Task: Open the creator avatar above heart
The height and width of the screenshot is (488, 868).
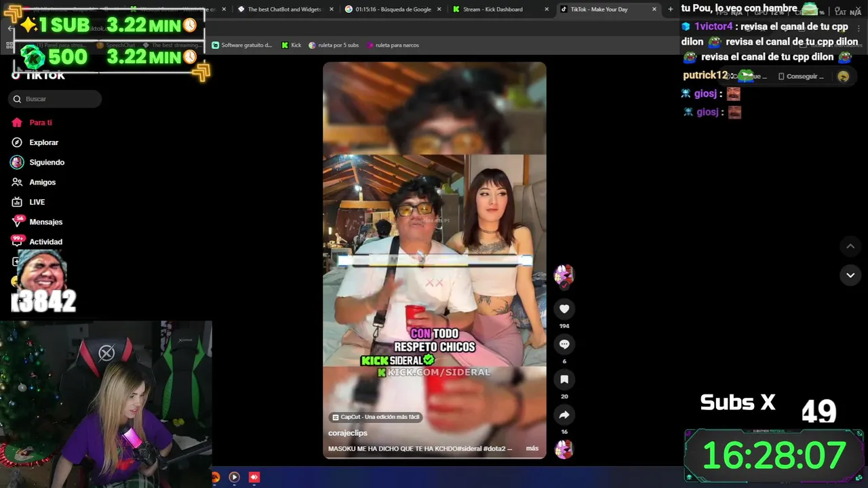Action: (x=564, y=274)
